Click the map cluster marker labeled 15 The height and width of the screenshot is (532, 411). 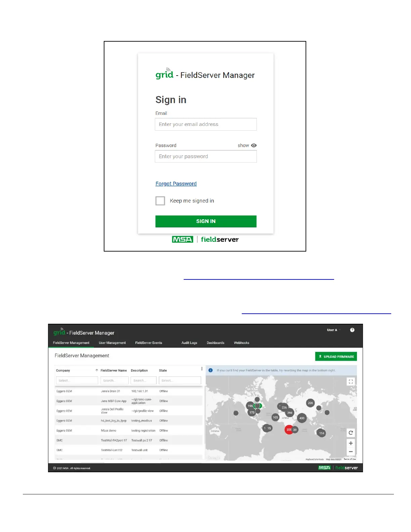coord(269,428)
